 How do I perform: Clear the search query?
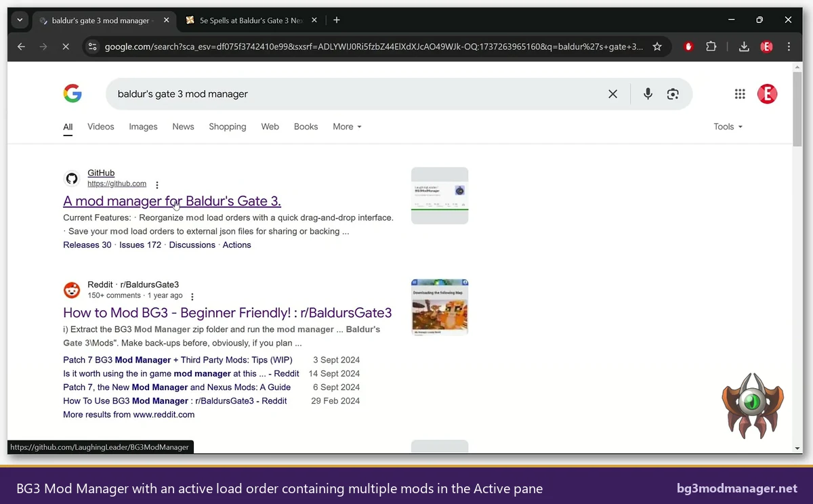pyautogui.click(x=612, y=94)
